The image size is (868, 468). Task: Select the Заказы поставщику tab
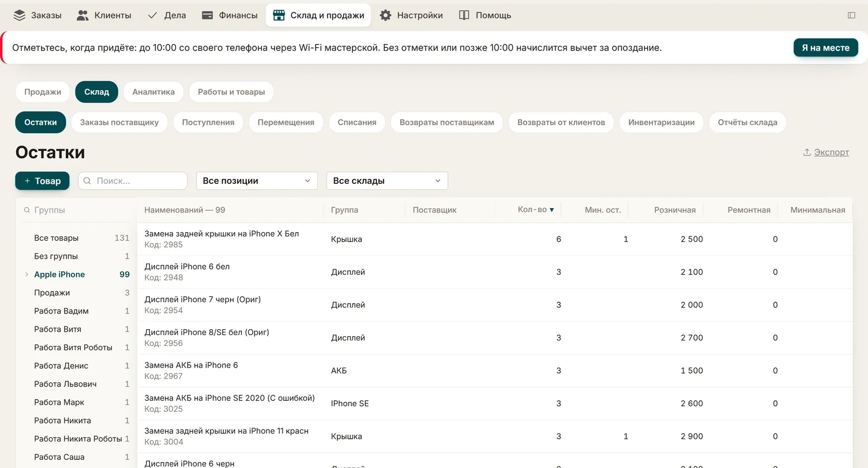(x=119, y=122)
